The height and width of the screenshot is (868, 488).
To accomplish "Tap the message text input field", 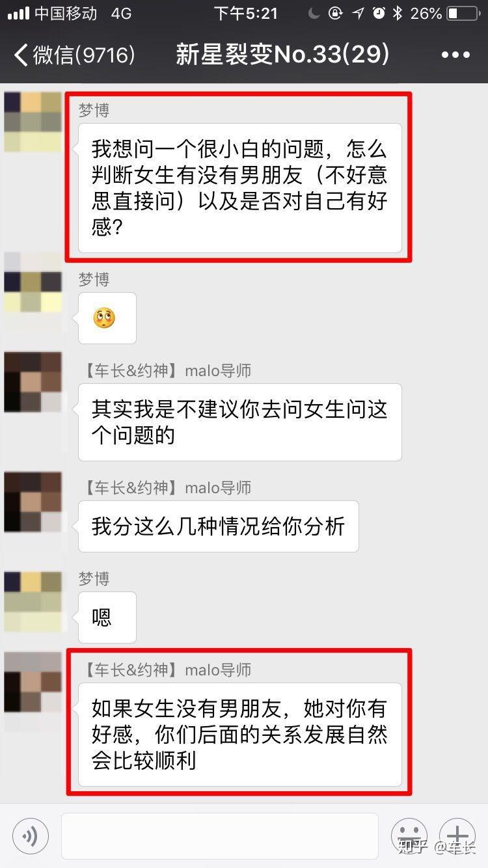I will coord(220,835).
